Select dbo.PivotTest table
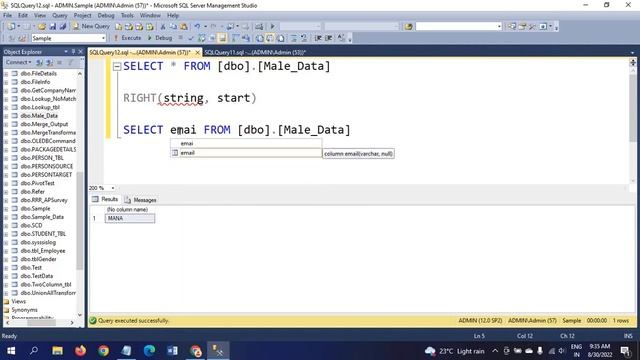This screenshot has width=640, height=360. click(37, 183)
